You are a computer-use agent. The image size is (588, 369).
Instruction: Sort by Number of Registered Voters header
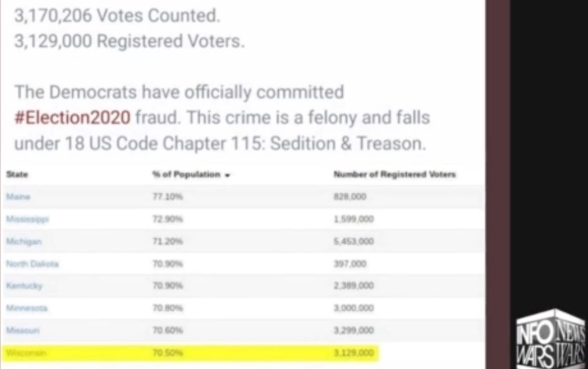394,174
